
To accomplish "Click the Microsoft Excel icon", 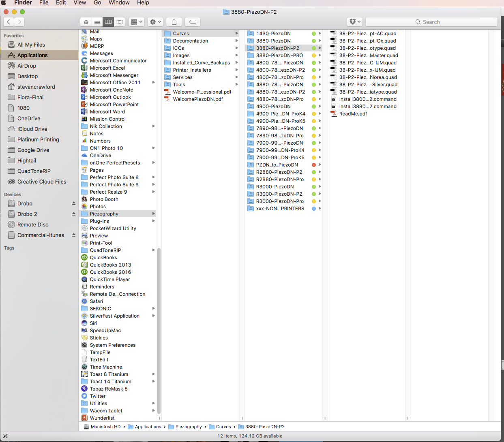I will click(x=84, y=68).
